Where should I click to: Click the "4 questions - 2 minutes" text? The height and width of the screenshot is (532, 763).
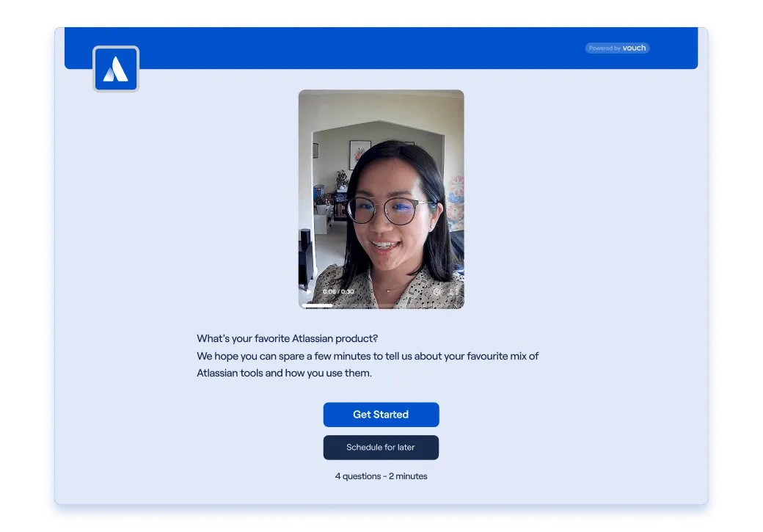click(x=381, y=476)
